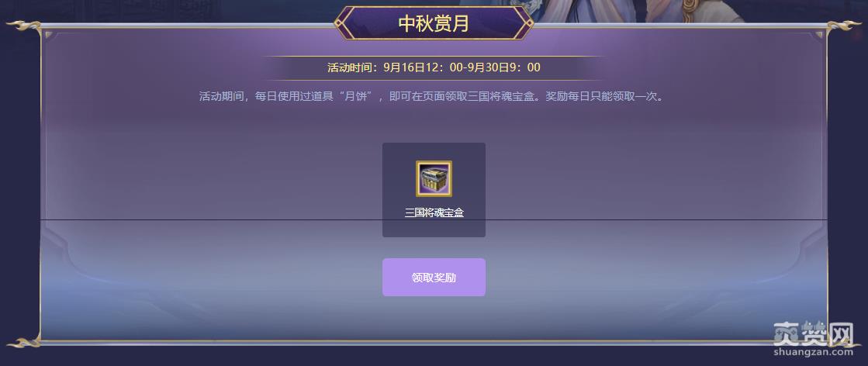Click the 三国将魂宝盒 item label

click(434, 213)
